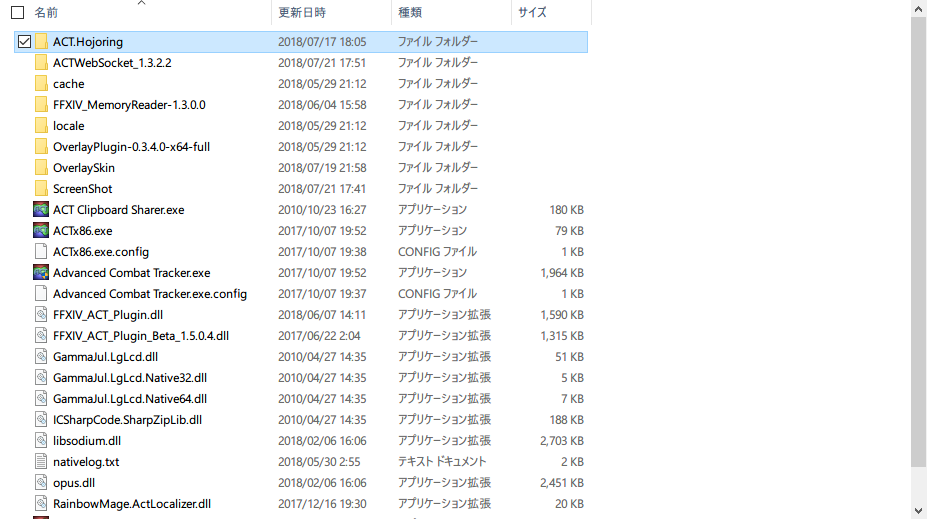Click the OverlayPlugin-0.3.4.0-x64-full folder icon
The image size is (927, 519).
tap(41, 147)
